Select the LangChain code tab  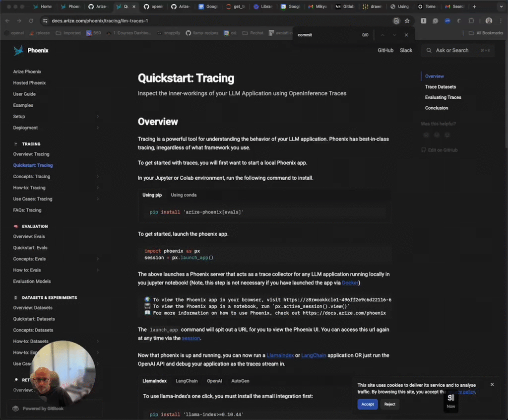(x=187, y=381)
